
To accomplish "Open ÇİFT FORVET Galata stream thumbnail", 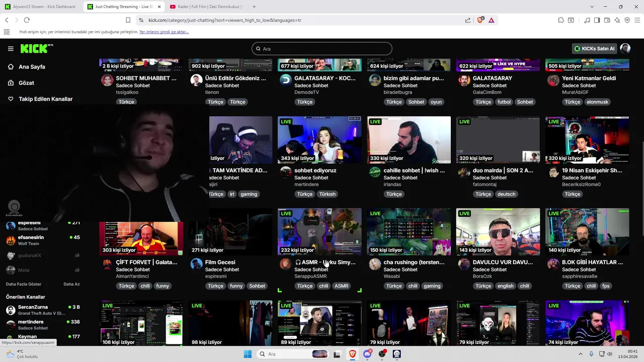I will coord(141,238).
